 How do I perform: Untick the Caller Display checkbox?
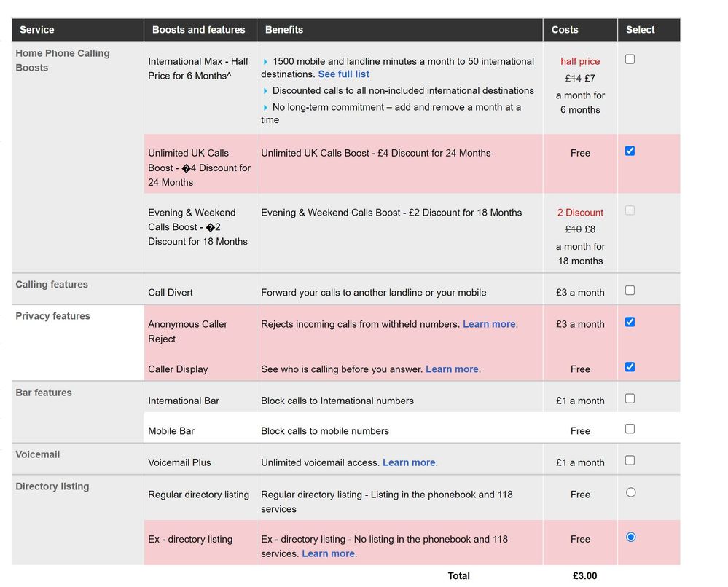(x=630, y=367)
